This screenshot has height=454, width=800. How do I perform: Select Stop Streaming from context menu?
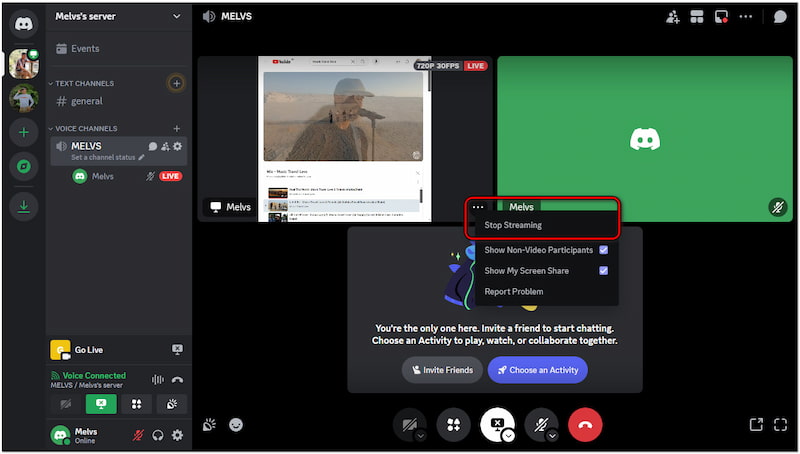pos(513,225)
